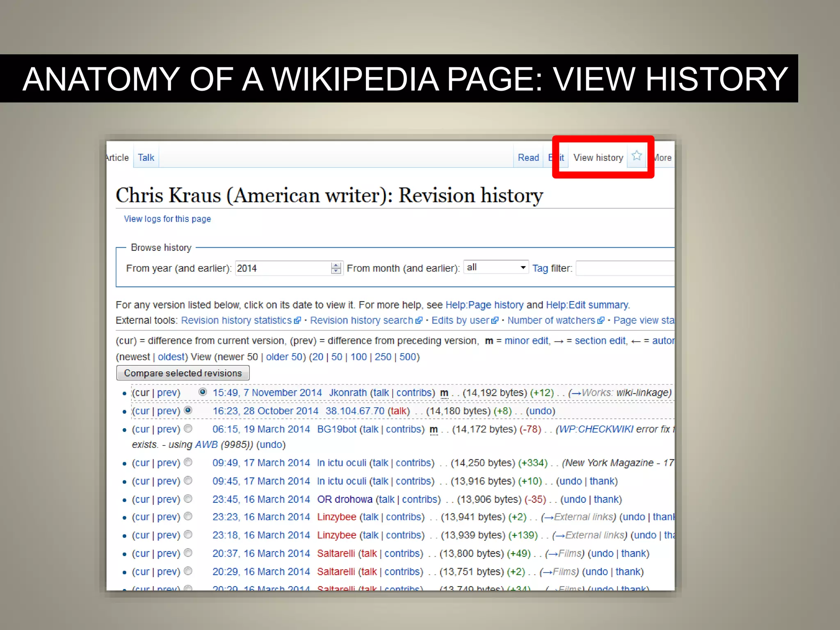Select radio button for 20:29, 16 March revision

click(x=188, y=571)
